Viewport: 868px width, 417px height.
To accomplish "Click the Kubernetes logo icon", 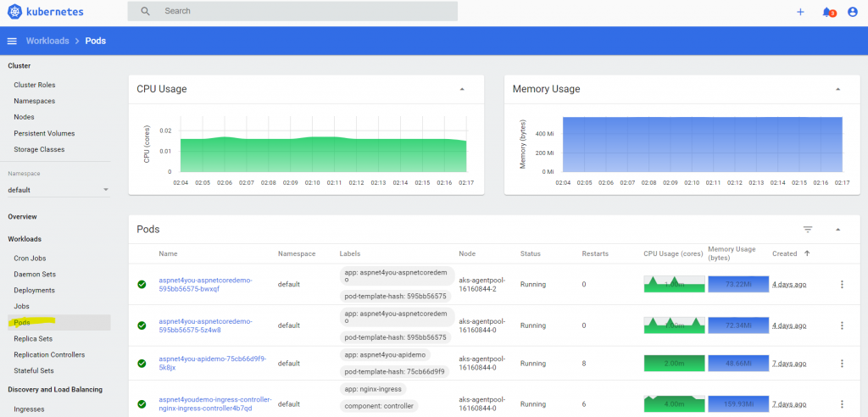I will [x=15, y=11].
